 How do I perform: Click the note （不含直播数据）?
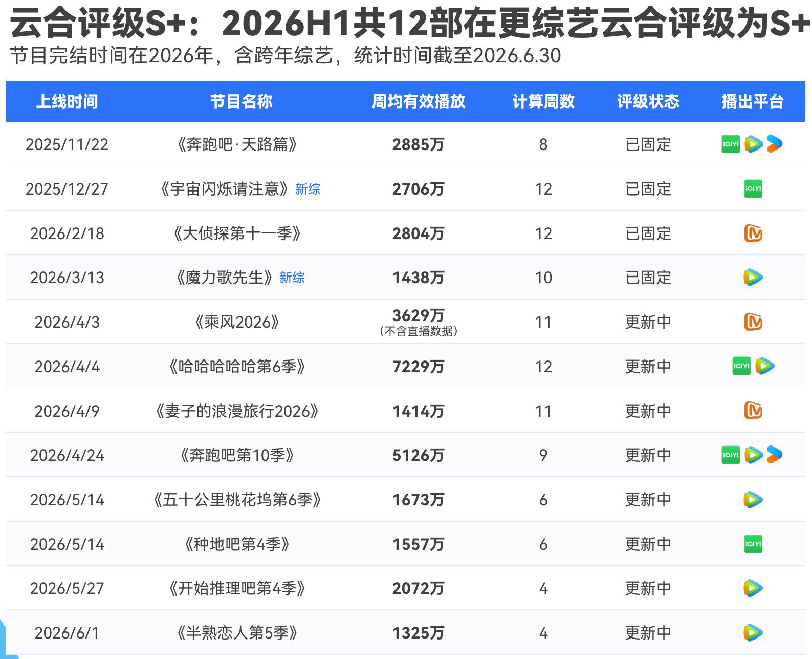(419, 331)
